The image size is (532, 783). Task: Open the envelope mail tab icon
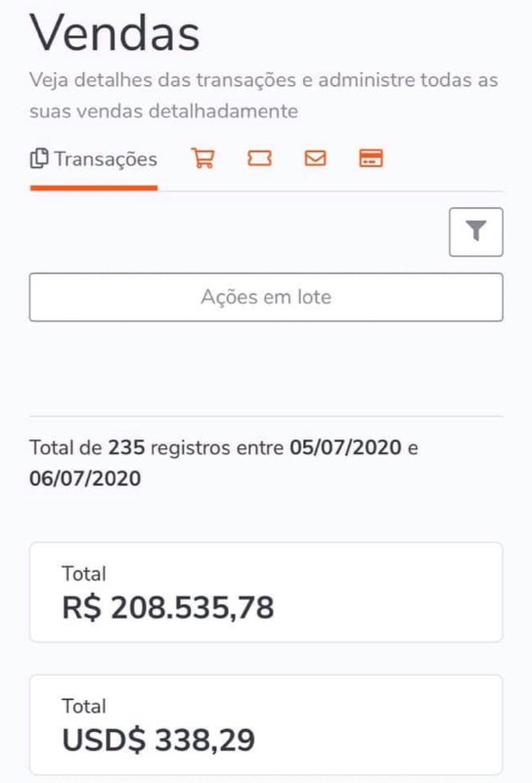[316, 159]
